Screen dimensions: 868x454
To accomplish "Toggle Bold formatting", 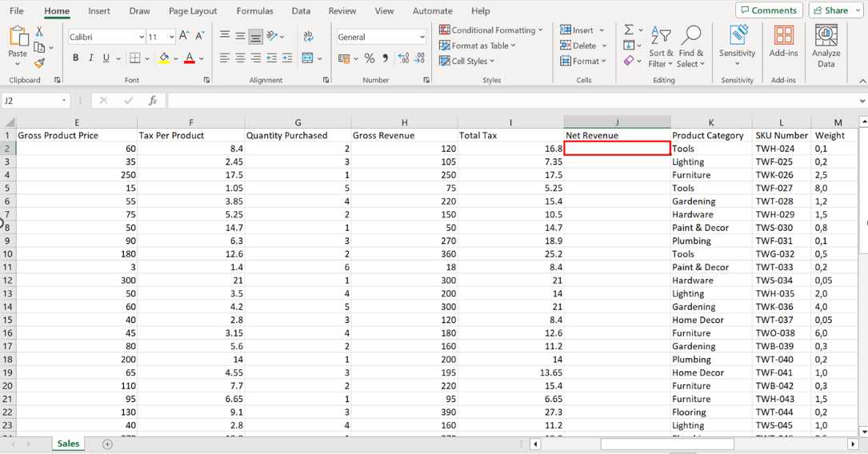I will (76, 58).
